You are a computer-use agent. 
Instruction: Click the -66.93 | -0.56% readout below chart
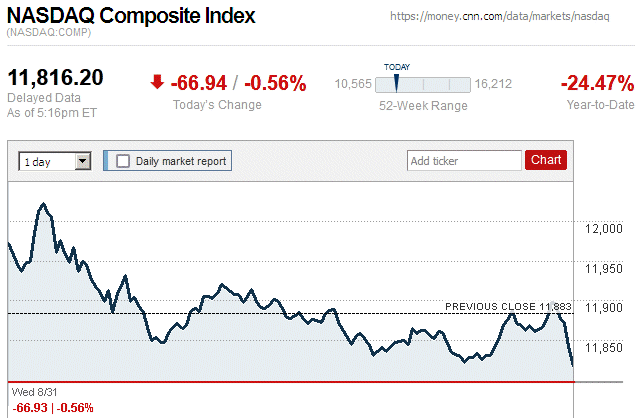click(52, 408)
